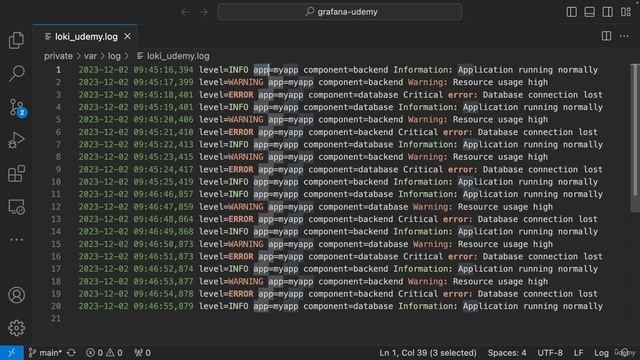The width and height of the screenshot is (640, 360).
Task: Show additional views via ellipsis in activity bar
Action: tap(16, 240)
